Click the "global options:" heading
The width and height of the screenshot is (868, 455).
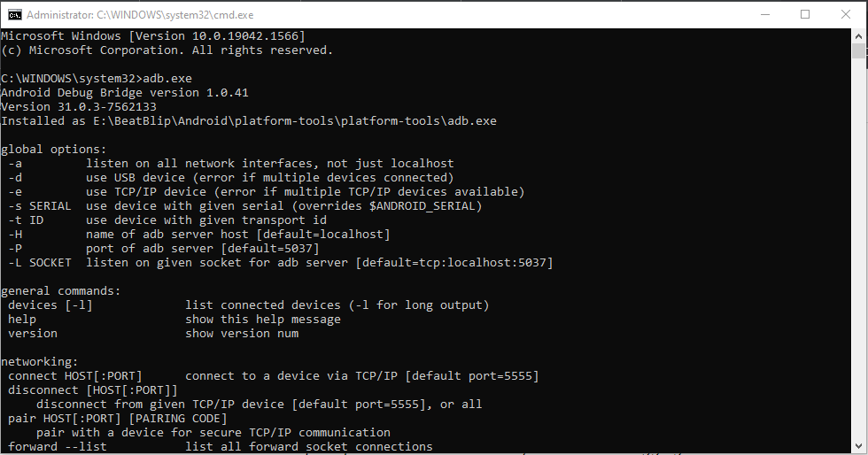[x=53, y=150]
